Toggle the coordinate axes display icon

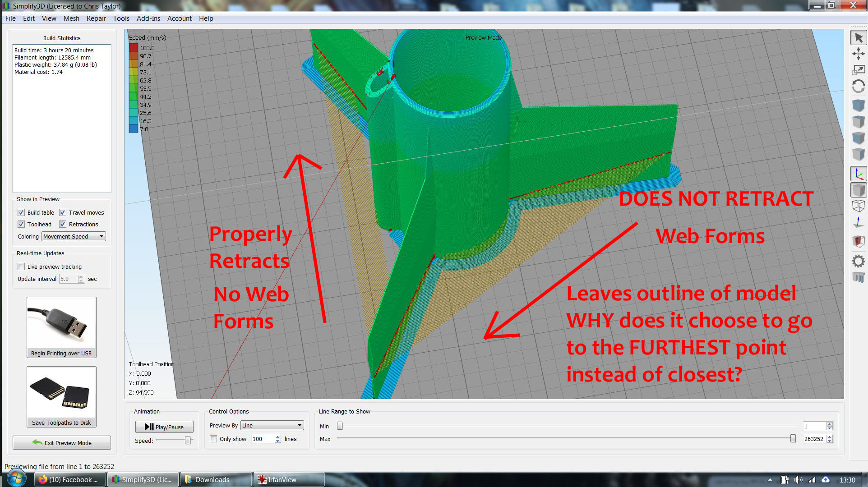coord(858,174)
